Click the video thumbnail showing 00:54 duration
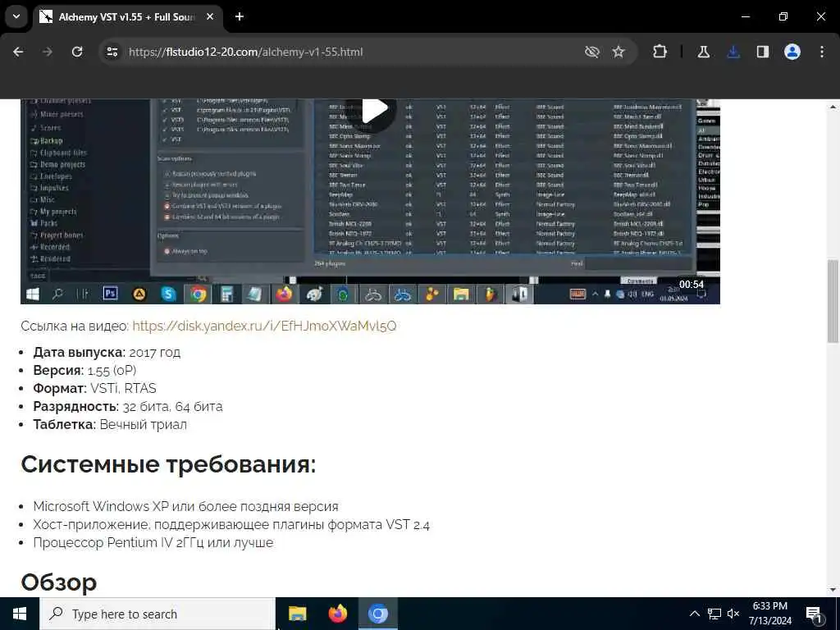 (370, 202)
